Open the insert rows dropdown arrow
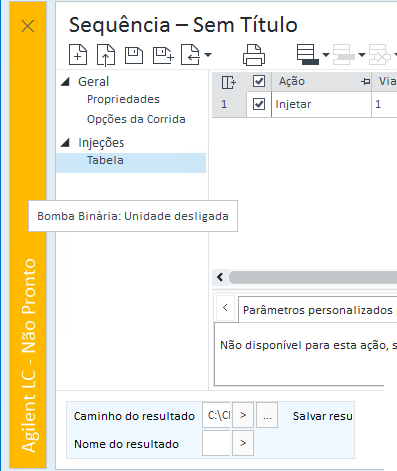 [x=362, y=55]
